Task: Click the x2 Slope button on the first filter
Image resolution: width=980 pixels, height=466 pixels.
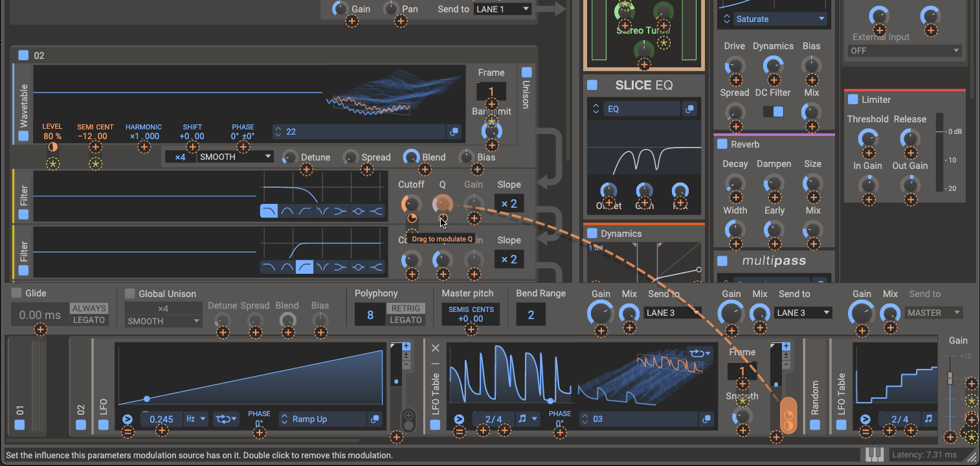Action: point(509,203)
